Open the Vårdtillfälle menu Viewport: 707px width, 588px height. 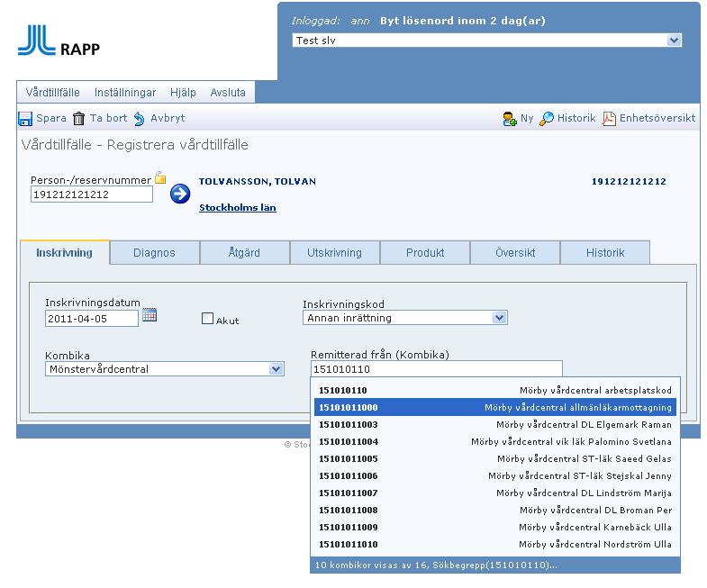click(52, 93)
